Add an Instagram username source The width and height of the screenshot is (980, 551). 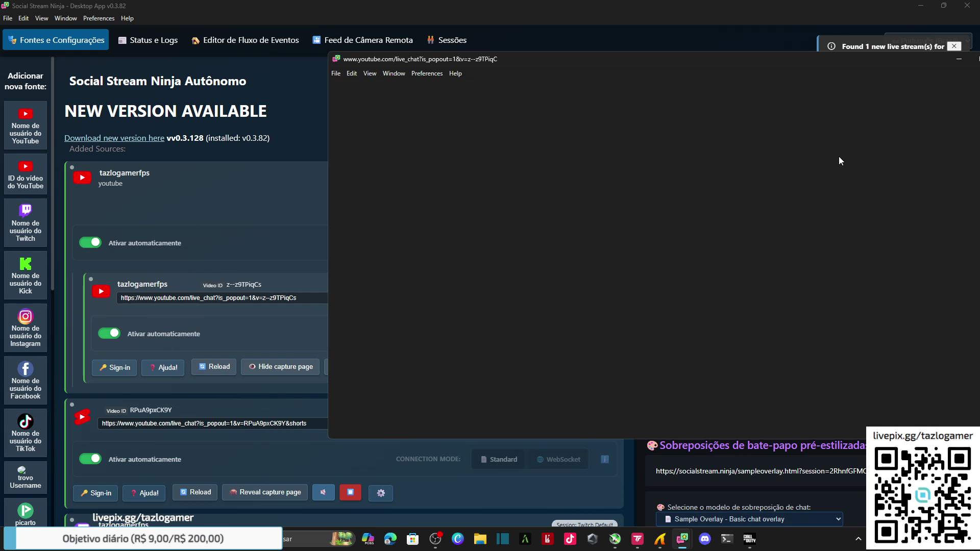26,328
